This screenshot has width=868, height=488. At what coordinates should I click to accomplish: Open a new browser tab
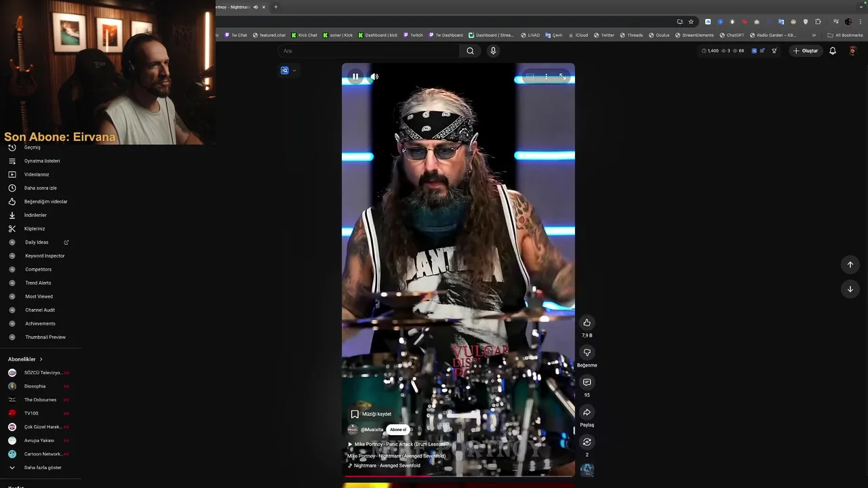click(275, 7)
